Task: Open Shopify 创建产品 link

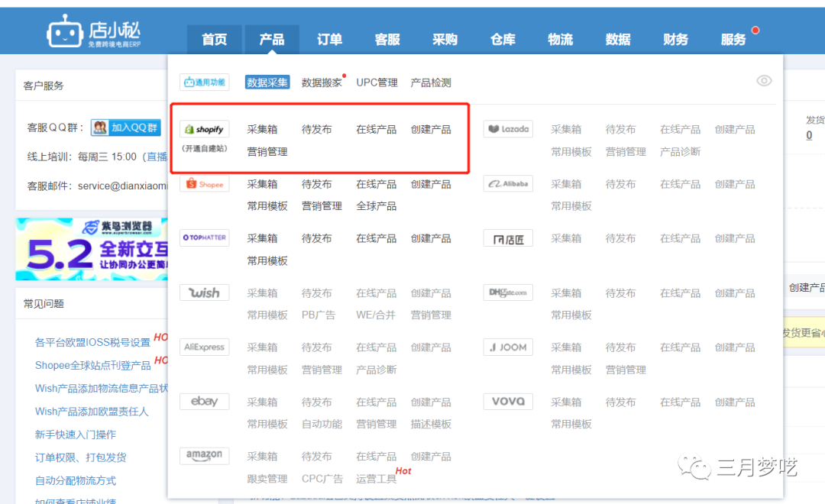Action: [x=431, y=130]
